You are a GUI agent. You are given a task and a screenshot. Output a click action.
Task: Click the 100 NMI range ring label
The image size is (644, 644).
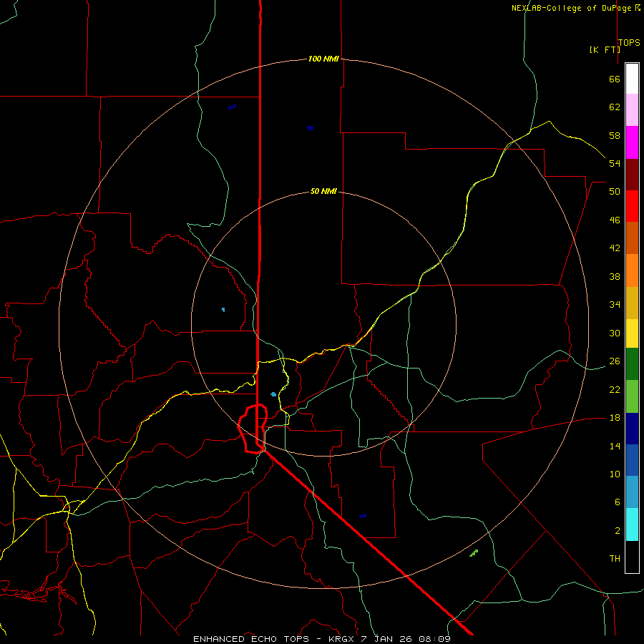tap(323, 59)
